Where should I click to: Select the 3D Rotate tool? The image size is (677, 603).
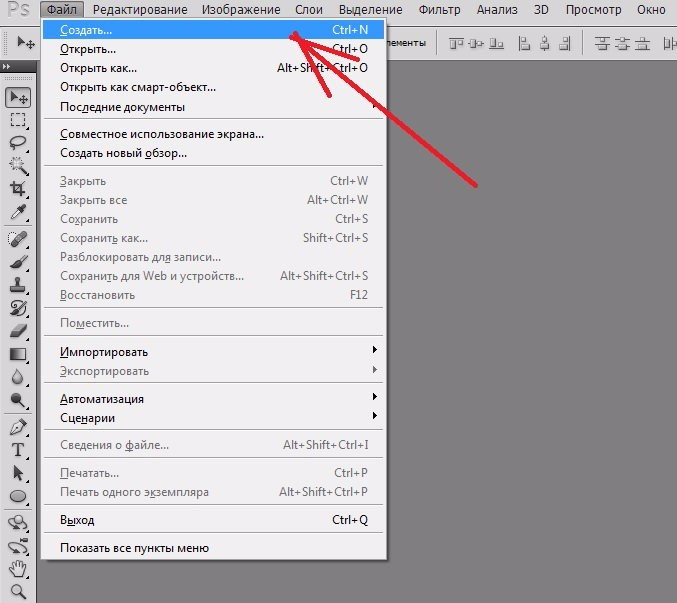(x=18, y=523)
